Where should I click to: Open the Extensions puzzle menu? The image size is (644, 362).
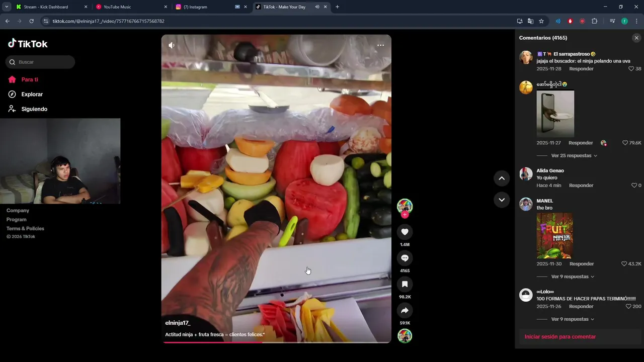(594, 21)
